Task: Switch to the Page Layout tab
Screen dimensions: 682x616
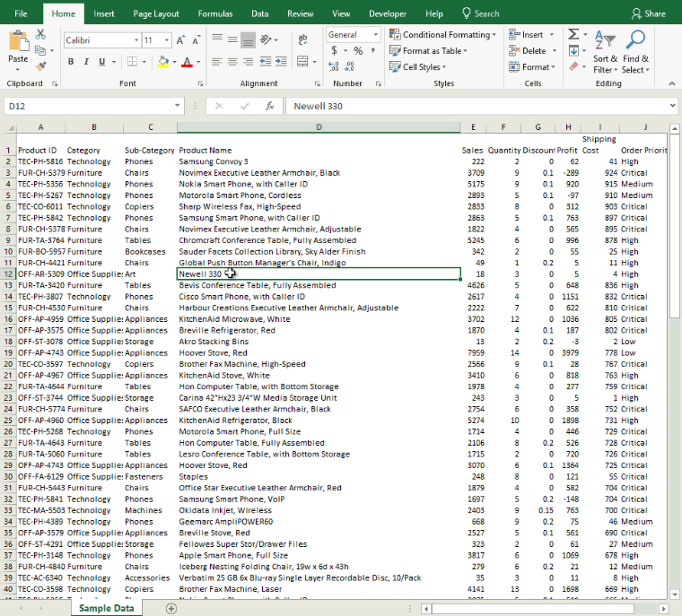Action: pyautogui.click(x=156, y=13)
